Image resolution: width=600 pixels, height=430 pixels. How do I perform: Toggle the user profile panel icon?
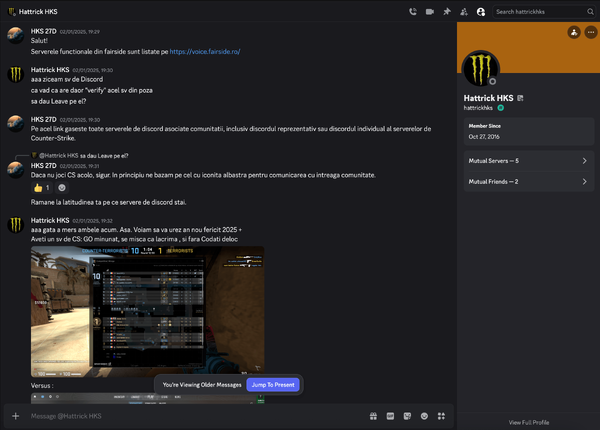(x=481, y=12)
